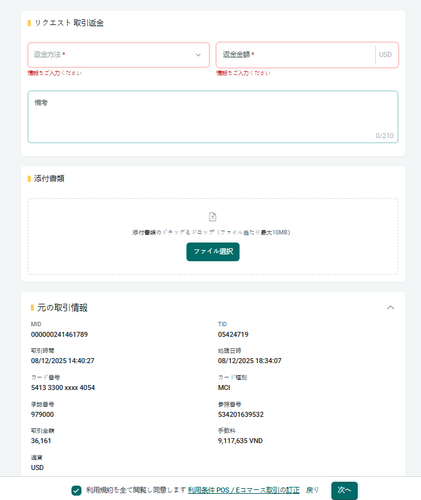The image size is (421, 500).
Task: Open the 返金方法 refund method dropdown
Action: click(118, 55)
